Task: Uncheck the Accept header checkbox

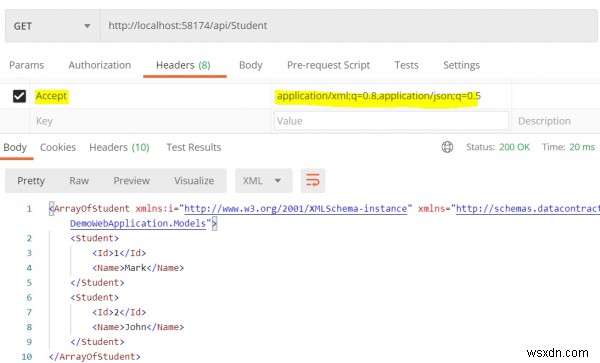Action: 19,96
